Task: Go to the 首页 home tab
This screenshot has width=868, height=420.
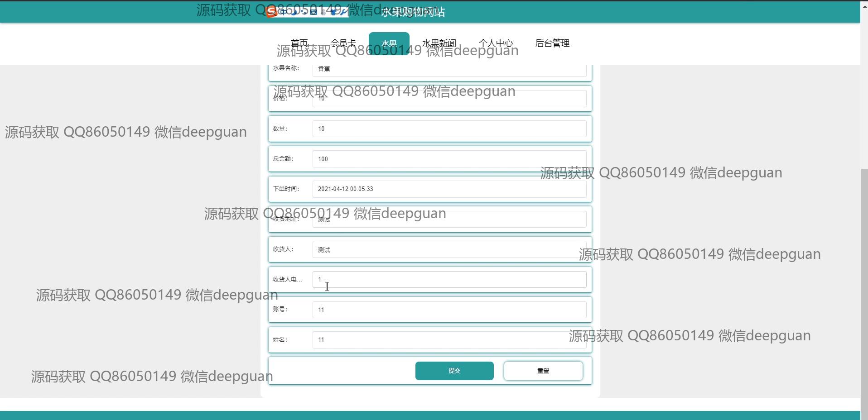Action: [299, 43]
